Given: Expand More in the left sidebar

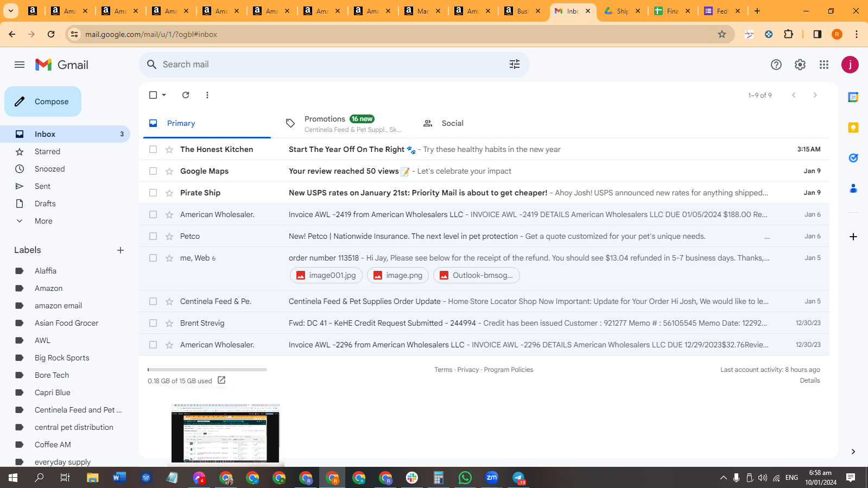Looking at the screenshot, I should [x=43, y=221].
